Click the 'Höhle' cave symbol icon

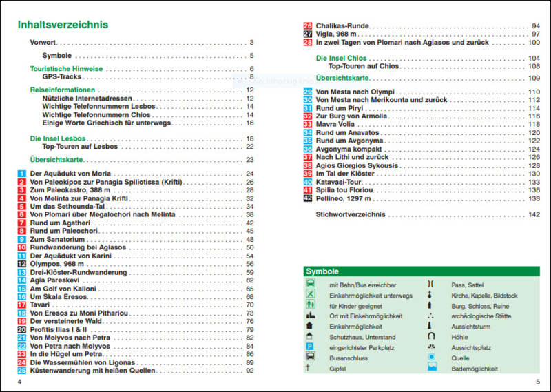(431, 336)
